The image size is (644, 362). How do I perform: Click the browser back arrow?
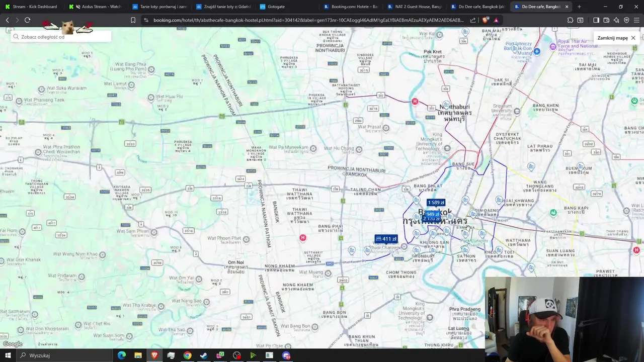point(7,20)
